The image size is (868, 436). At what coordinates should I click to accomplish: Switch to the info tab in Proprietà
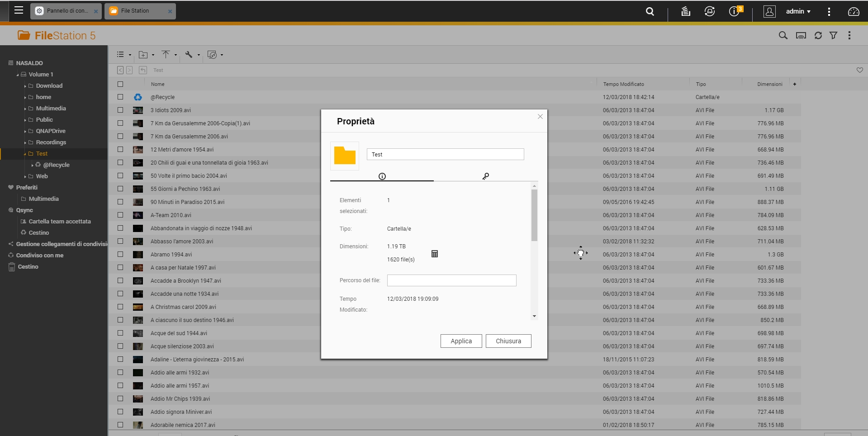point(382,176)
